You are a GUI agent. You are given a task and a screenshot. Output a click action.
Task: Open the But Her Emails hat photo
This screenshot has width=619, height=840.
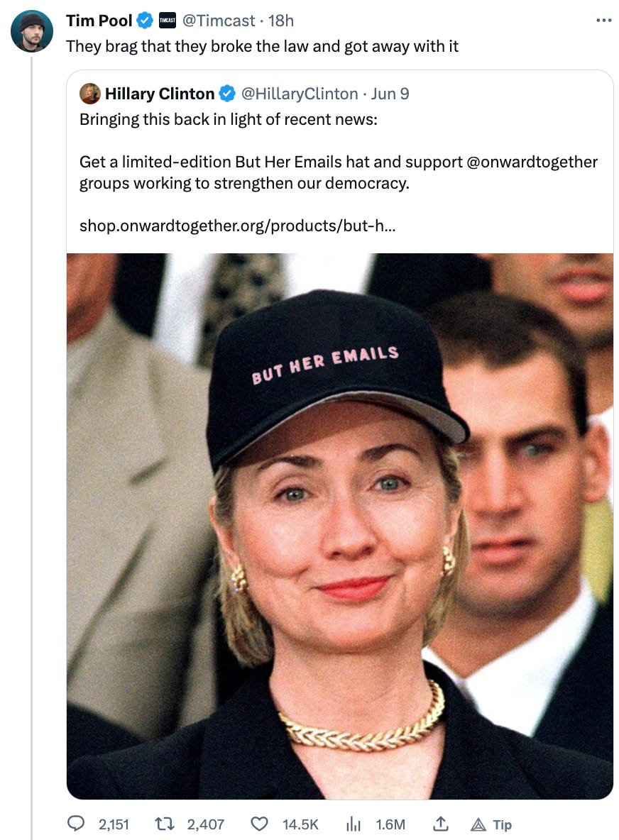coord(340,526)
